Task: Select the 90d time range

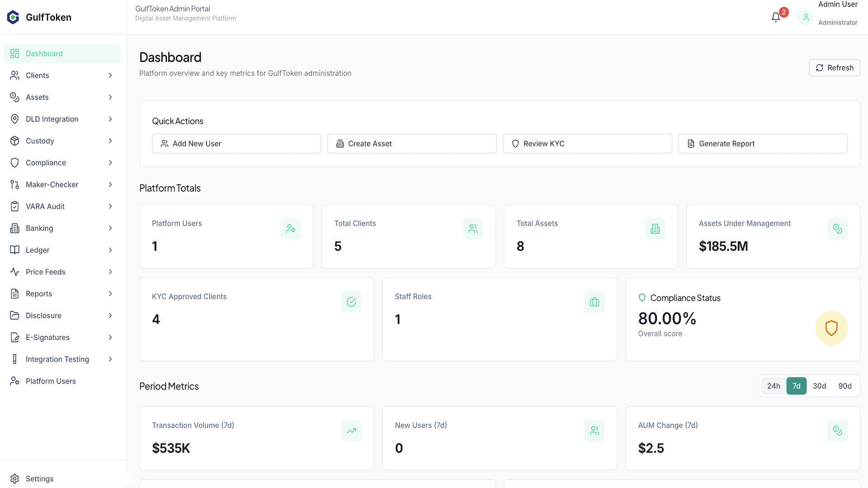Action: [x=844, y=386]
